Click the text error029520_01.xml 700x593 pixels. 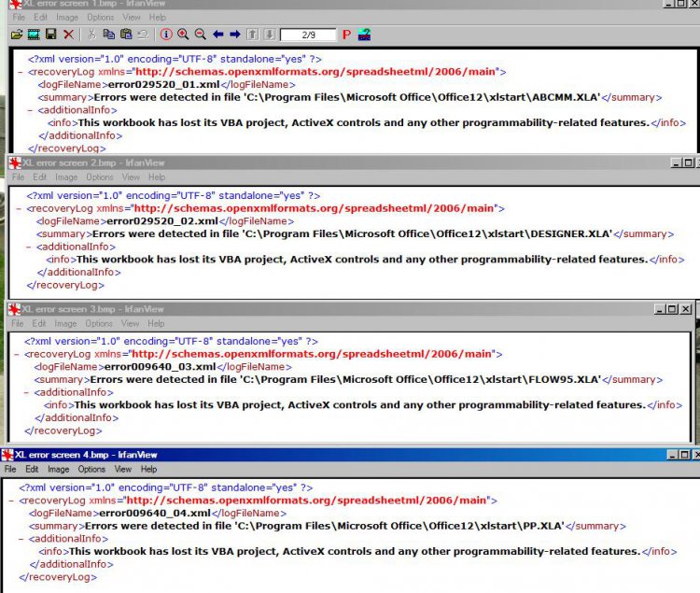point(164,84)
